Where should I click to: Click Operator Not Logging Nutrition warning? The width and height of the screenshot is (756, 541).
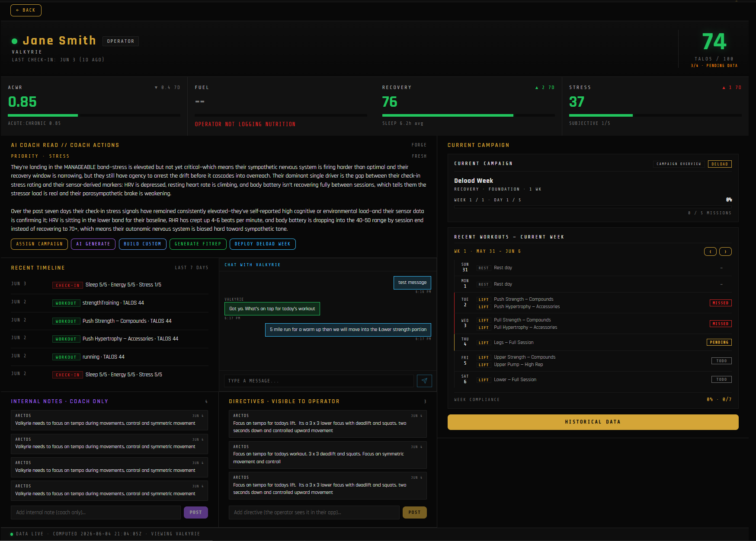[245, 124]
